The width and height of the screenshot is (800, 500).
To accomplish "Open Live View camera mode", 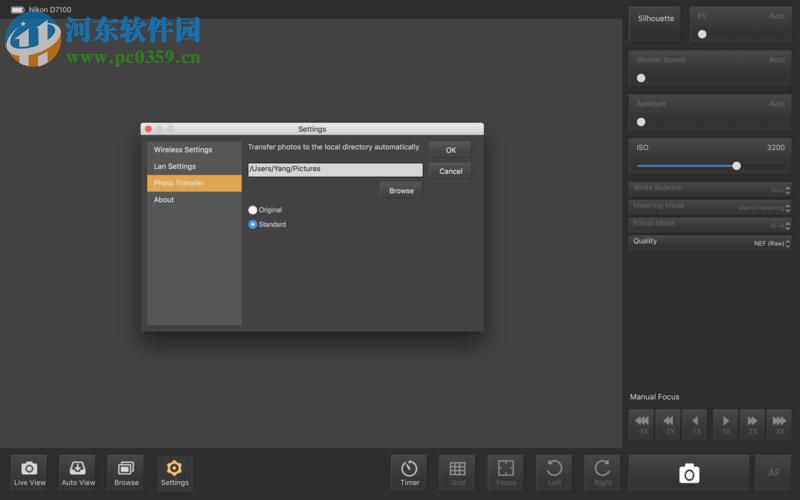I will (29, 472).
